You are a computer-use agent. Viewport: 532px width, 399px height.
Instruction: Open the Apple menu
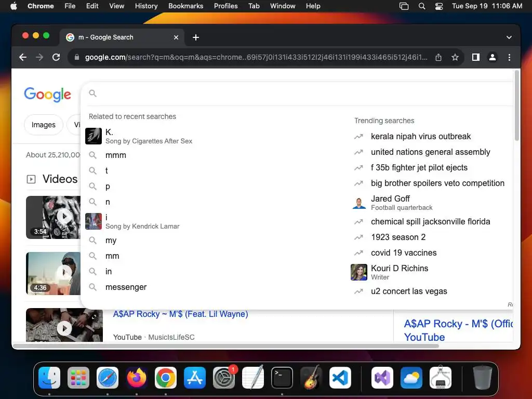coord(14,6)
